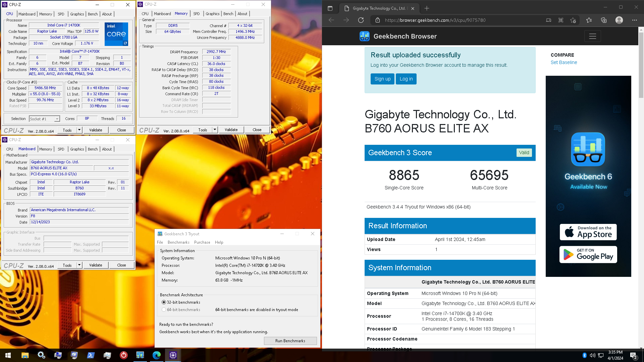This screenshot has width=644, height=362.
Task: Select the 64-bit benchmarks radio button
Action: tap(164, 310)
